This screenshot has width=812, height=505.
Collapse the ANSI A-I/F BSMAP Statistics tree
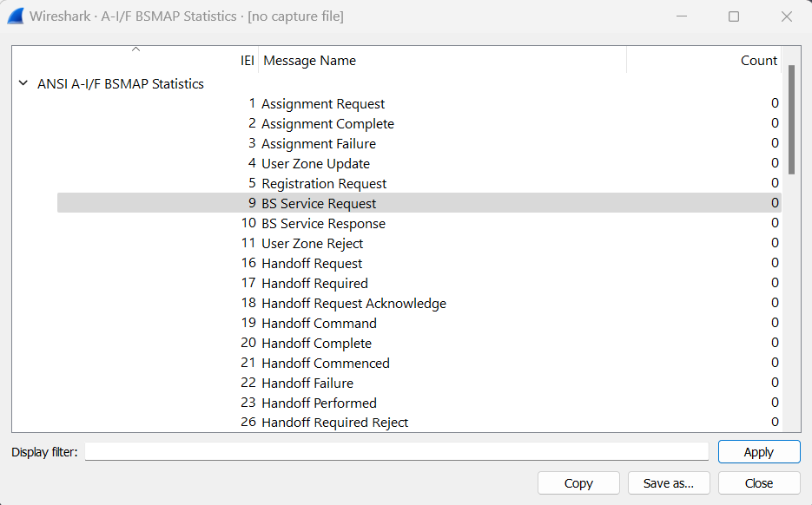point(23,84)
